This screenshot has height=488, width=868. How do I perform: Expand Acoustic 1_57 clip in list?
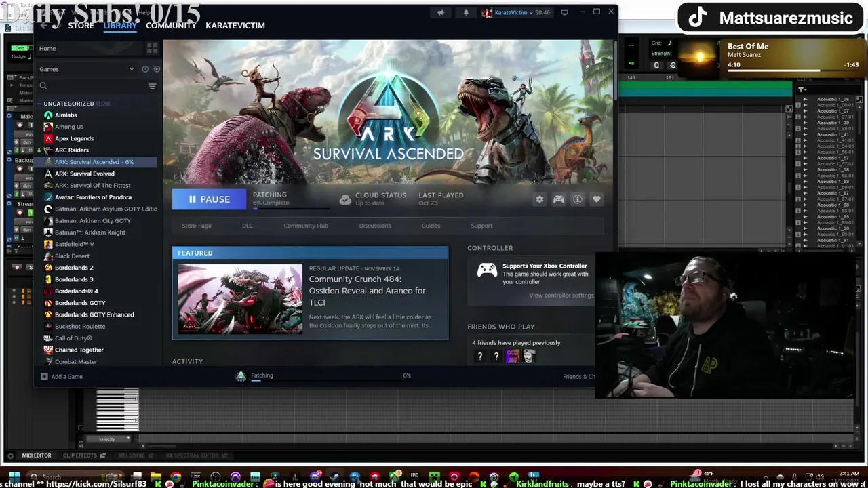[x=805, y=158]
